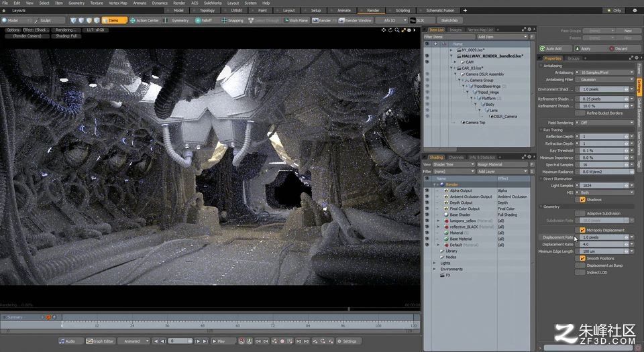Open the Render Window
Image resolution: width=644 pixels, height=352 pixels.
point(356,20)
